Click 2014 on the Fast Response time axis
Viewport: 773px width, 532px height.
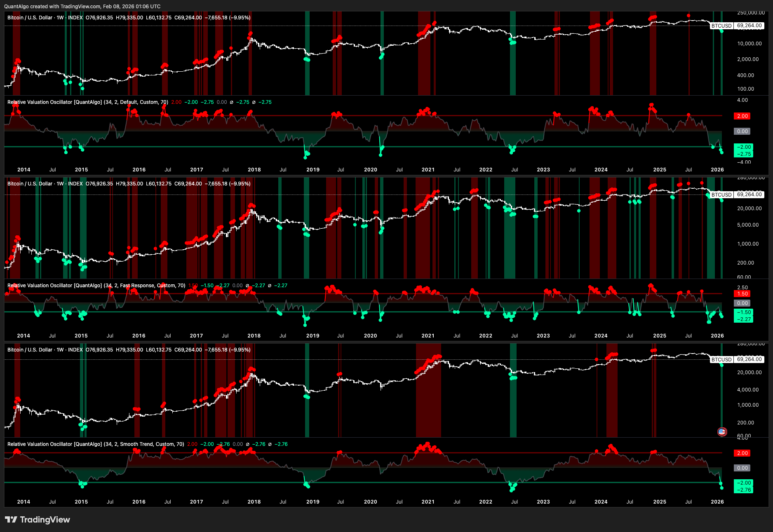[x=23, y=336]
